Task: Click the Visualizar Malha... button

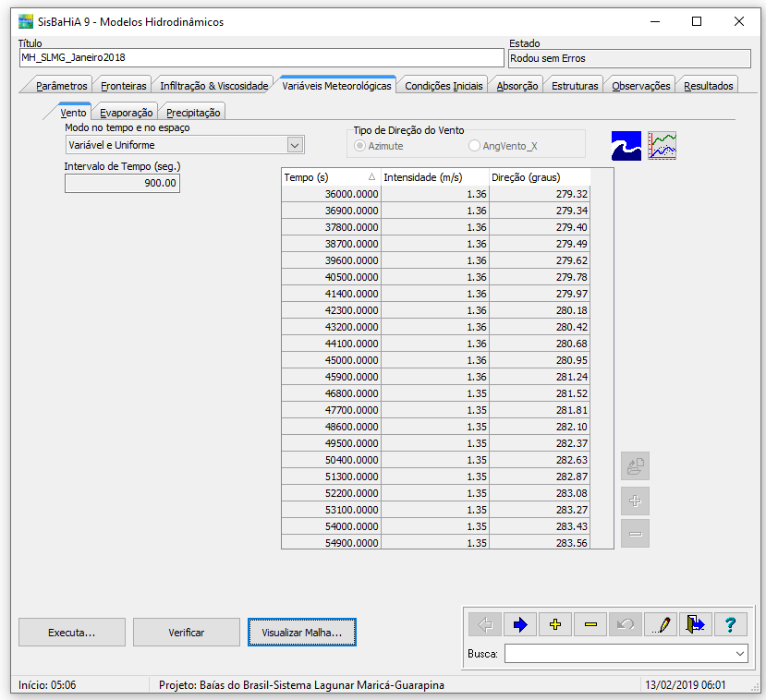Action: 302,633
